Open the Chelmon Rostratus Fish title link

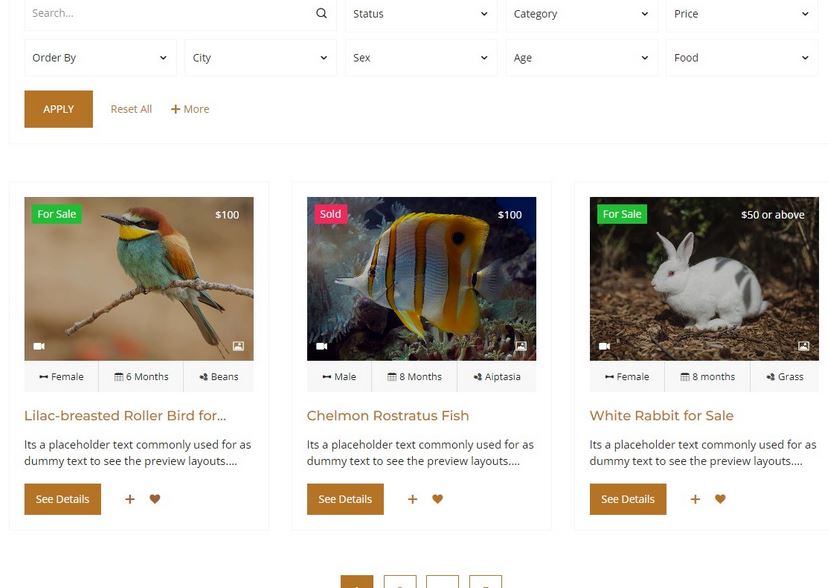tap(388, 416)
